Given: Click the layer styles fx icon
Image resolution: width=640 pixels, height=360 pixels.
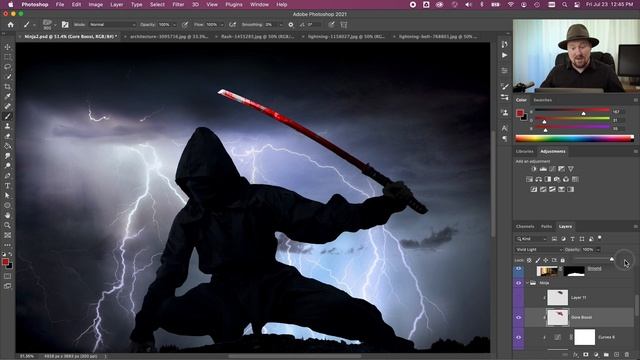Looking at the screenshot, I should tap(576, 355).
